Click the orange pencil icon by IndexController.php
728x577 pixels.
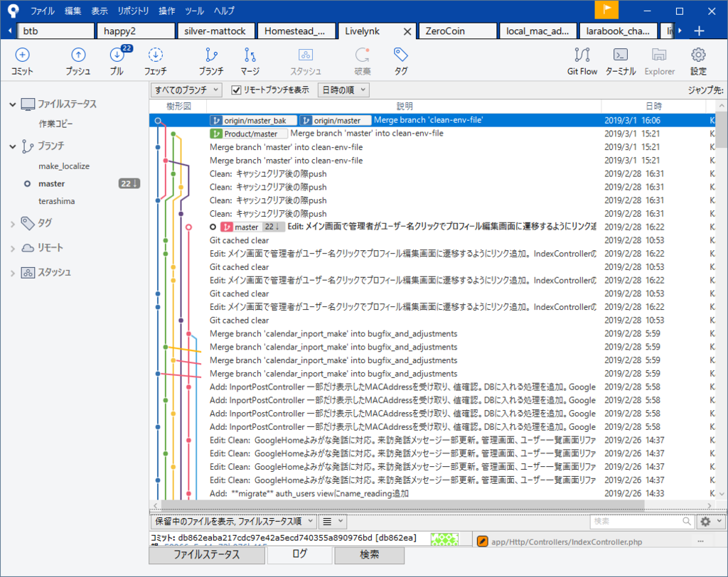[x=483, y=541]
